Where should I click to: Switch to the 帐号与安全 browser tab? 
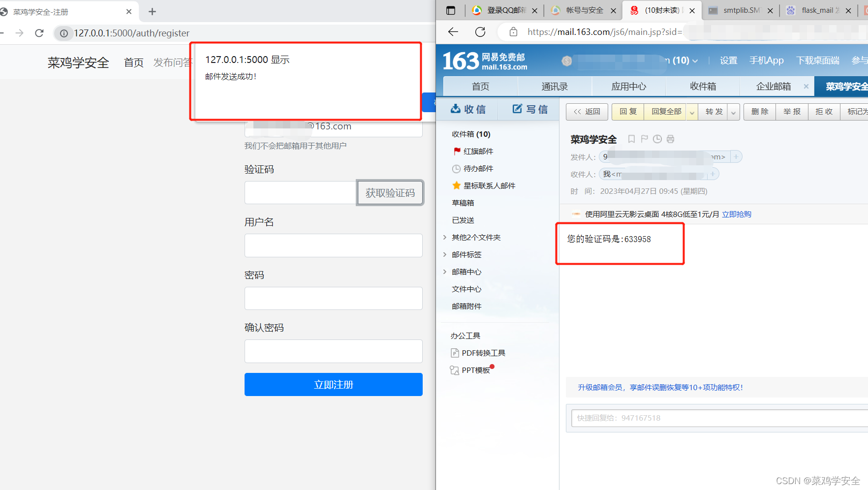[x=584, y=10]
